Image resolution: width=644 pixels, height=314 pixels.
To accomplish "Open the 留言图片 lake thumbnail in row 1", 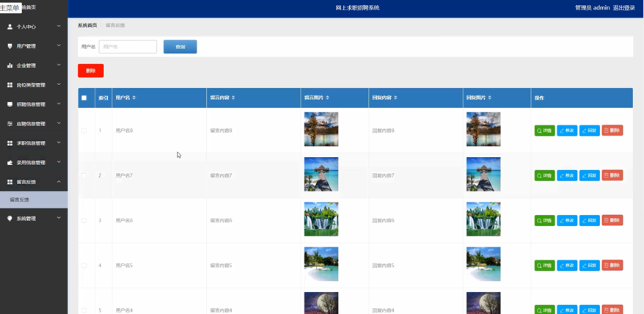I will [321, 129].
